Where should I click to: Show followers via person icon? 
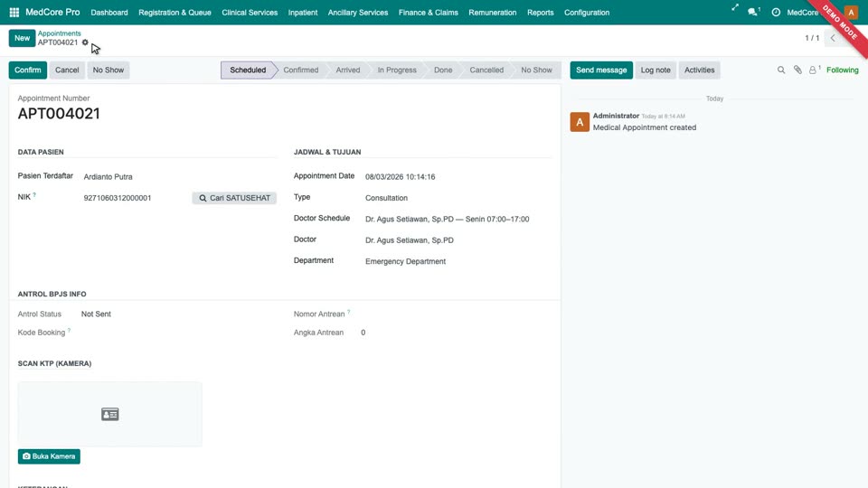813,70
